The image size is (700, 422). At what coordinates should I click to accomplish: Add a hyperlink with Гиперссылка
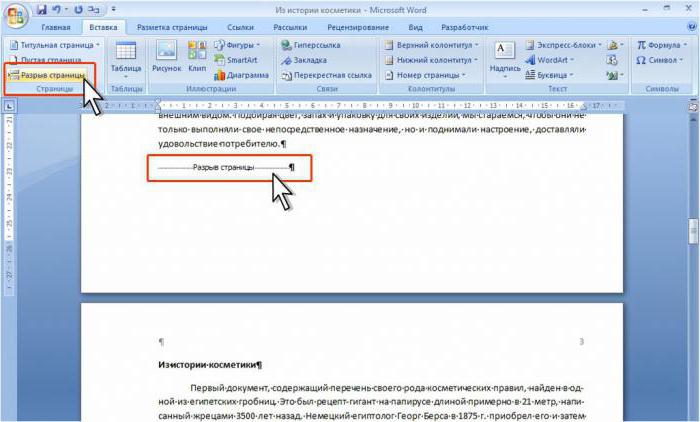tap(311, 45)
